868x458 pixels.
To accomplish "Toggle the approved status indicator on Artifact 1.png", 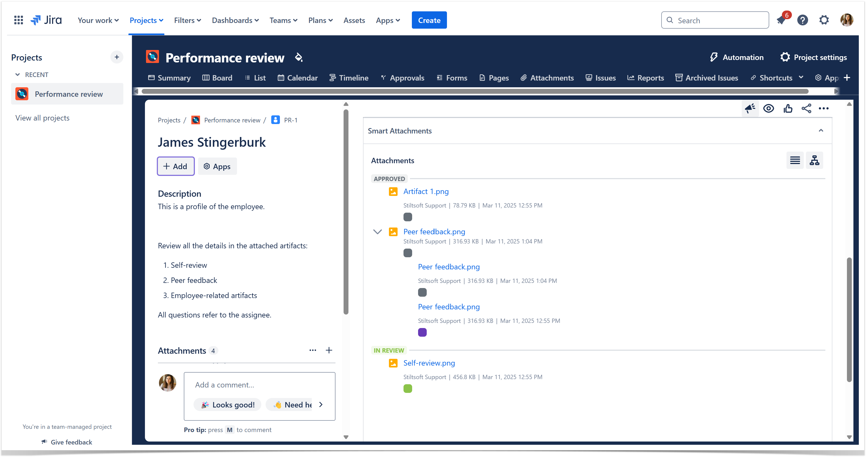I will pos(408,217).
